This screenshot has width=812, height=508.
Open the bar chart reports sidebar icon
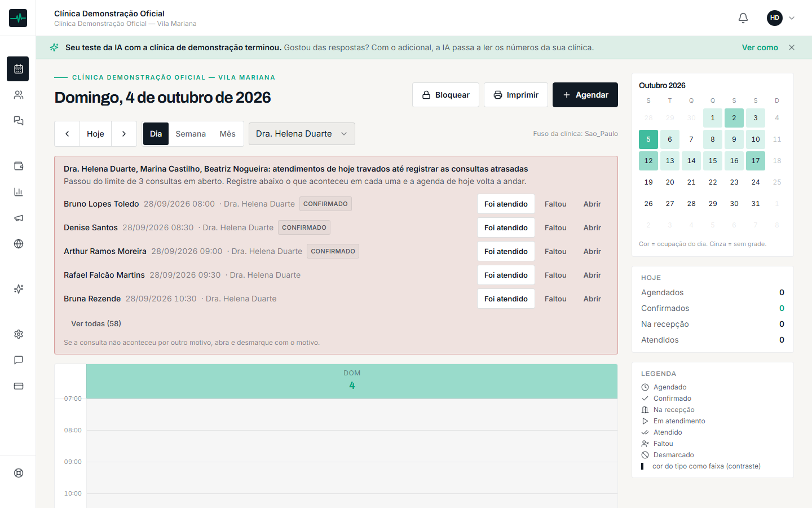click(x=19, y=192)
